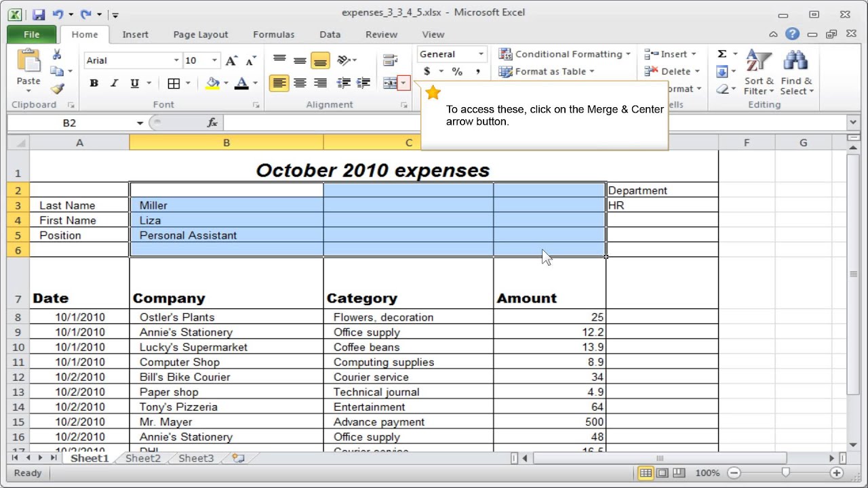The image size is (868, 488).
Task: Shrink font size with the Shrink Font icon
Action: click(250, 61)
